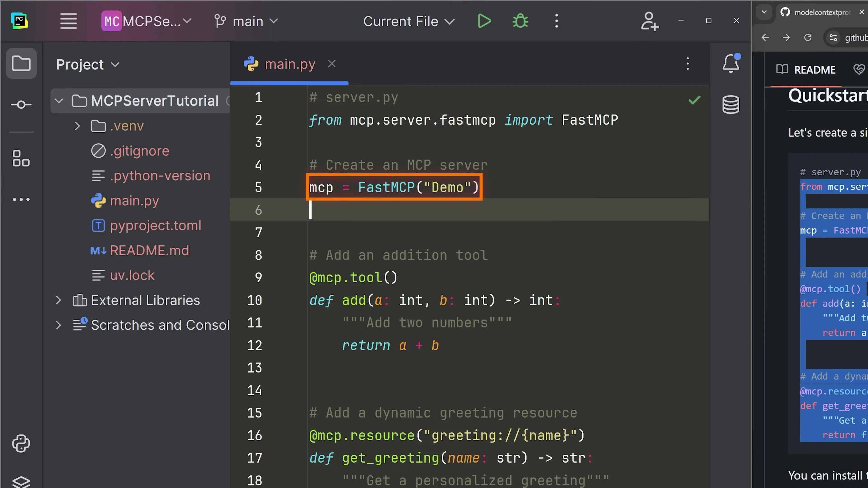Click the @mcp.resource("greeting://{name}") line
This screenshot has width=868, height=488.
coord(447,435)
